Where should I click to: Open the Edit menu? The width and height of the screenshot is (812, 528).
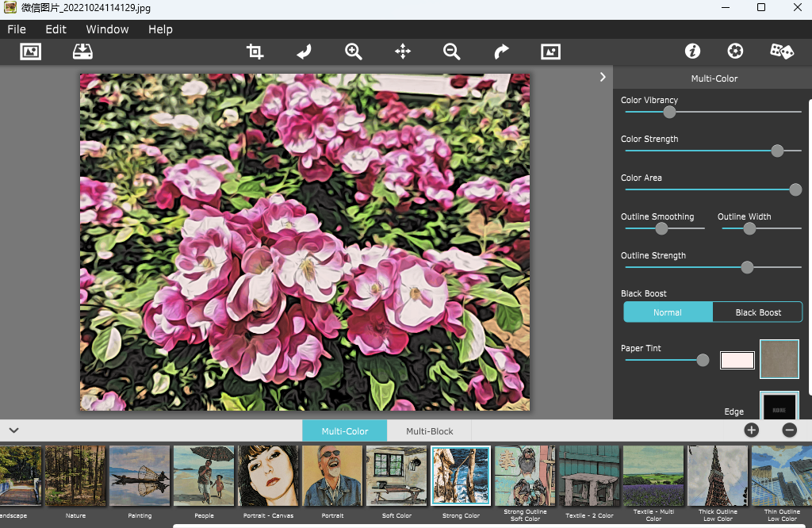(56, 29)
